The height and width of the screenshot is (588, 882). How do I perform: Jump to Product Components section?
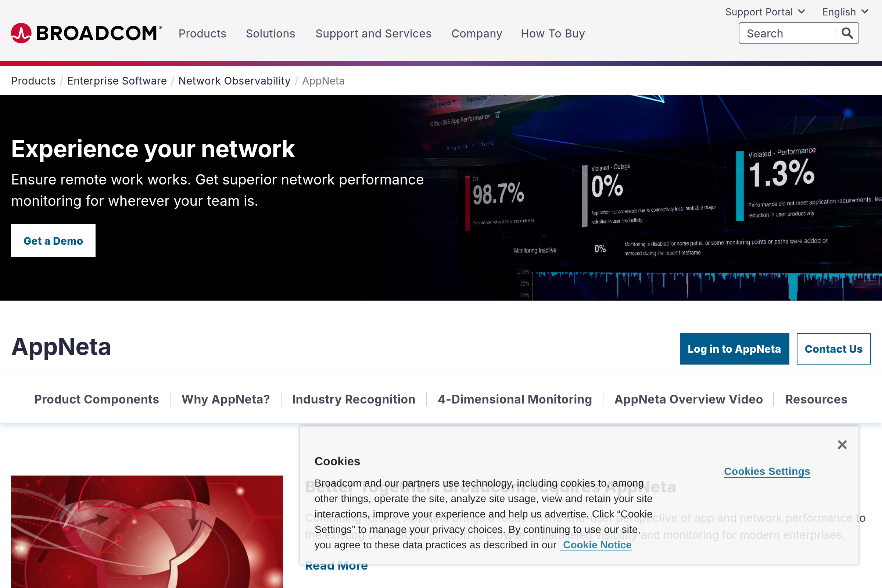(x=97, y=399)
